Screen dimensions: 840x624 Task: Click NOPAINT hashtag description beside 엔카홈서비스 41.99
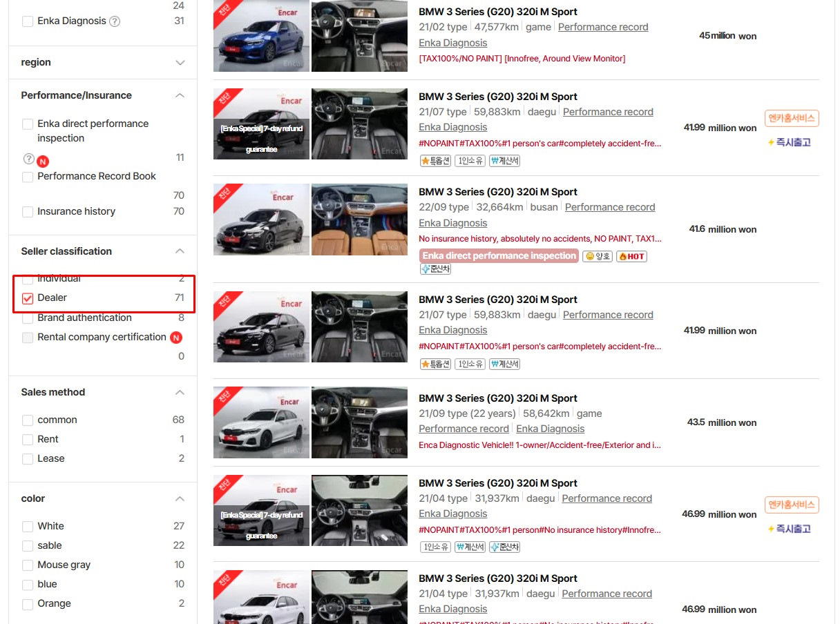540,144
